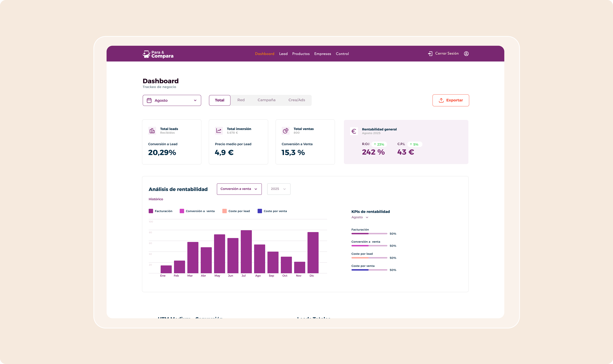
Task: Open the user profile icon
Action: [466, 54]
